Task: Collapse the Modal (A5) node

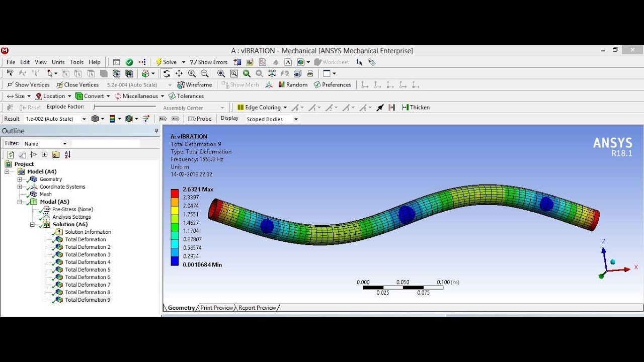Action: [20, 202]
